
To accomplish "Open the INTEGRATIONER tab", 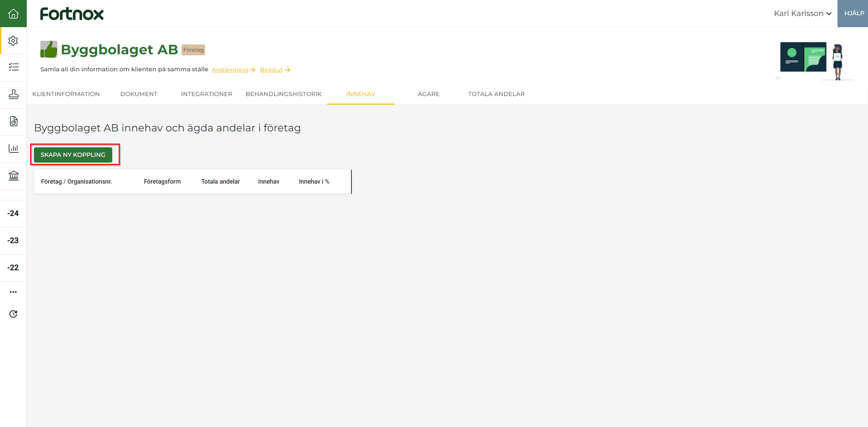I will coord(207,94).
